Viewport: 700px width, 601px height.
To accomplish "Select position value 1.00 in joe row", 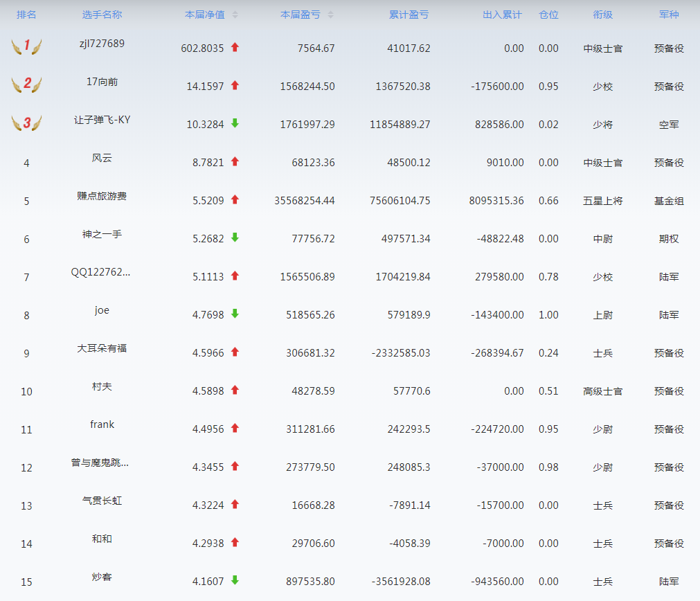I will coord(548,315).
